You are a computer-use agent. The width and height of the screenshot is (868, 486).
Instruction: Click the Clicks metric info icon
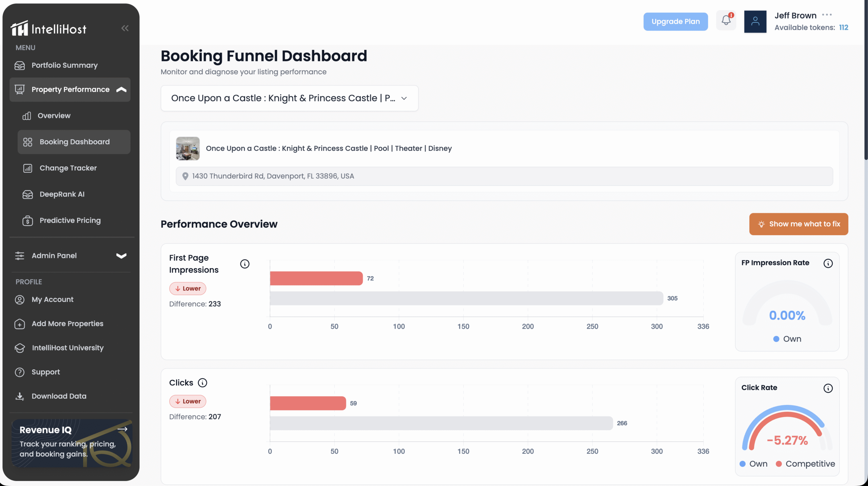202,383
